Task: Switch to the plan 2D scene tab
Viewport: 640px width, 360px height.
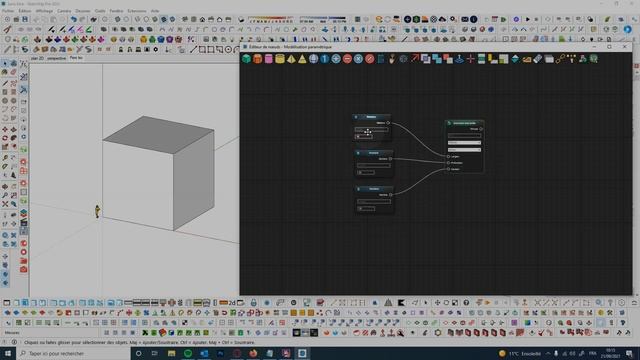Action: (37, 58)
